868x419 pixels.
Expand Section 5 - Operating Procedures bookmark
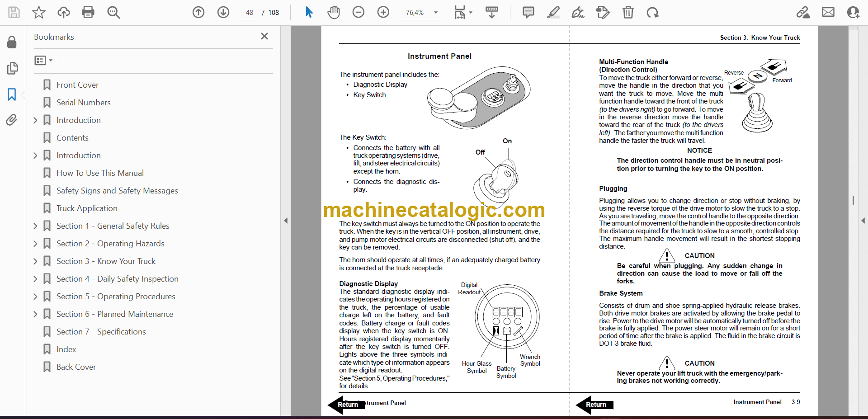[x=35, y=297]
